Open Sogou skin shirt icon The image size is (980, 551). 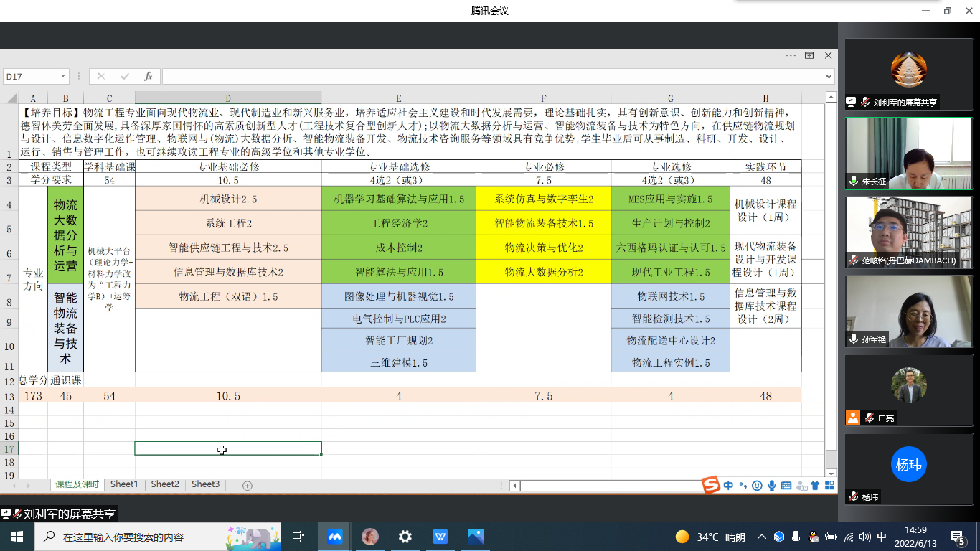pyautogui.click(x=815, y=486)
